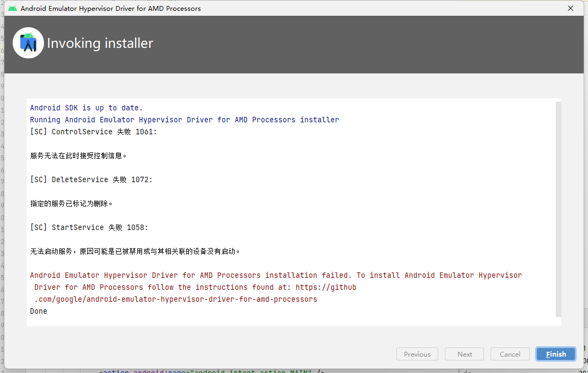Click the '指定的服务已标记为删除。' line
This screenshot has height=373, width=588.
coord(71,204)
